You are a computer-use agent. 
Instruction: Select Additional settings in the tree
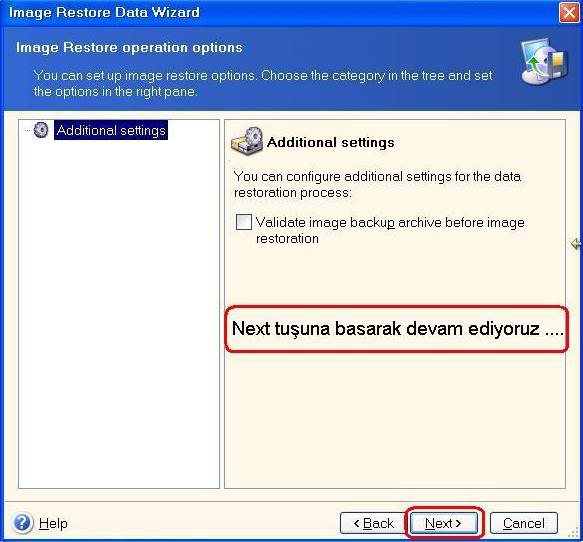click(x=111, y=130)
